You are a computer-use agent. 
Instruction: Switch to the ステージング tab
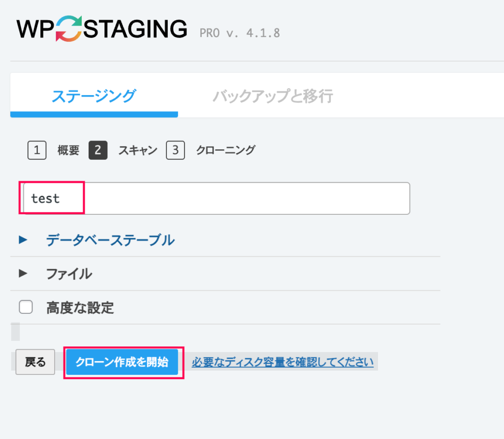(x=94, y=96)
